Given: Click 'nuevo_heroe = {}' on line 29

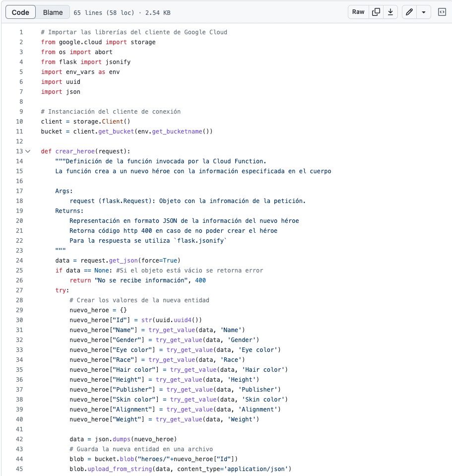Looking at the screenshot, I should (98, 310).
